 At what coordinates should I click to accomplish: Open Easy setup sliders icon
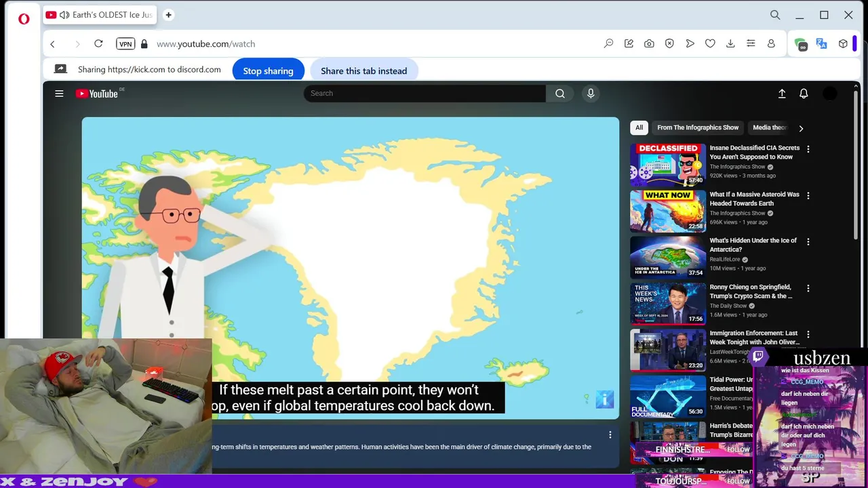(x=751, y=43)
